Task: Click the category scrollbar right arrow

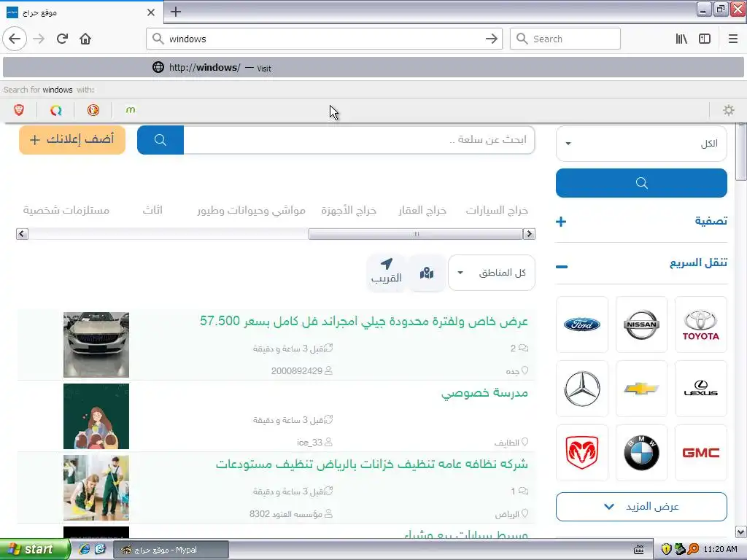Action: [x=529, y=234]
